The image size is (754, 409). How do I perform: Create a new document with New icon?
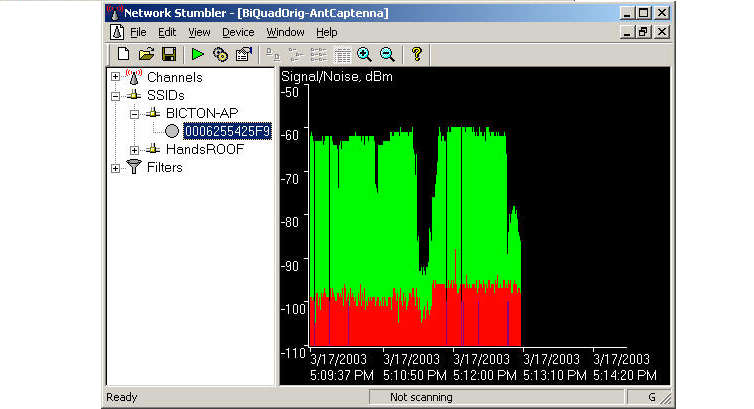[123, 54]
